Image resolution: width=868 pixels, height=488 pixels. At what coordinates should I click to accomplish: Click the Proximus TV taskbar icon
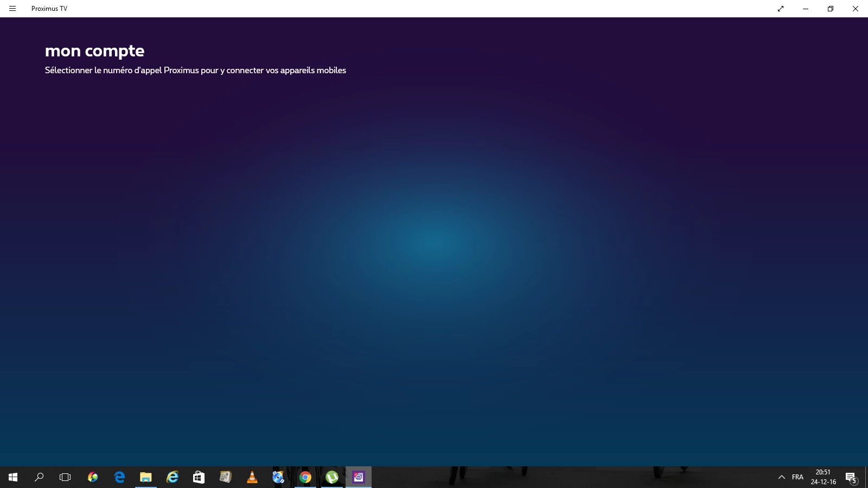359,477
